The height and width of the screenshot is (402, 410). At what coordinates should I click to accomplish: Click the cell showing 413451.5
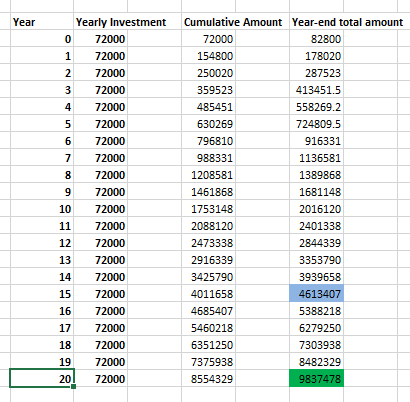[316, 90]
